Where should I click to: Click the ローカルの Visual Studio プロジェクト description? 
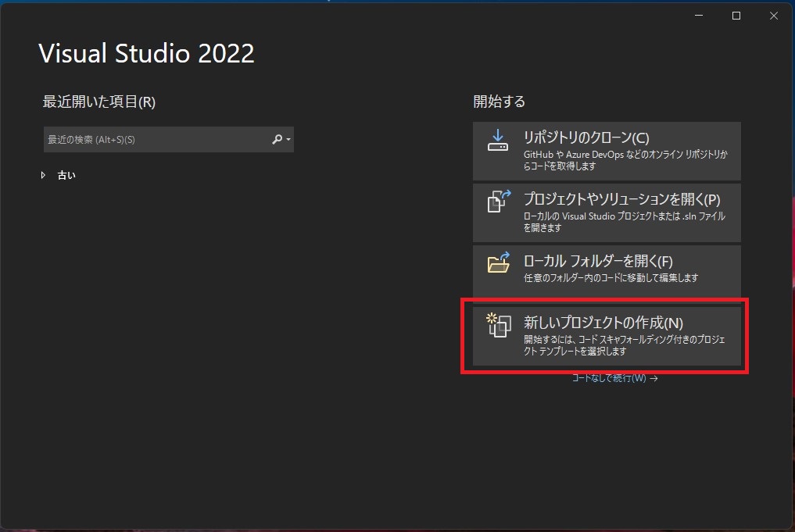[624, 222]
